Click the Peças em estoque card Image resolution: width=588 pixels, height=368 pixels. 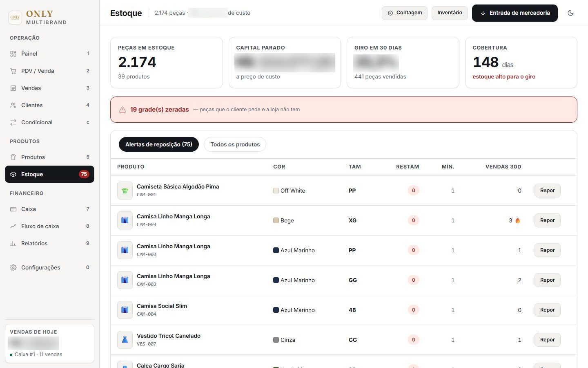coord(167,63)
